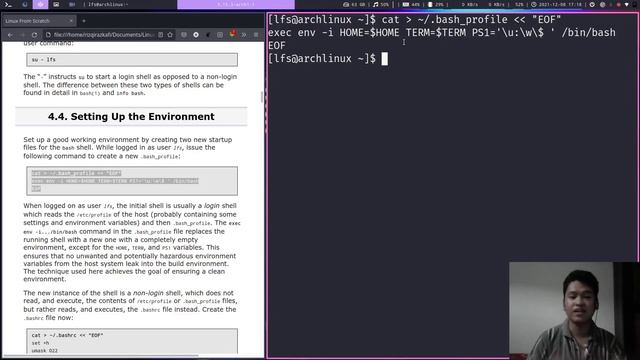The width and height of the screenshot is (640, 360).
Task: Click the dark crescent extension icon
Action: tap(208, 35)
